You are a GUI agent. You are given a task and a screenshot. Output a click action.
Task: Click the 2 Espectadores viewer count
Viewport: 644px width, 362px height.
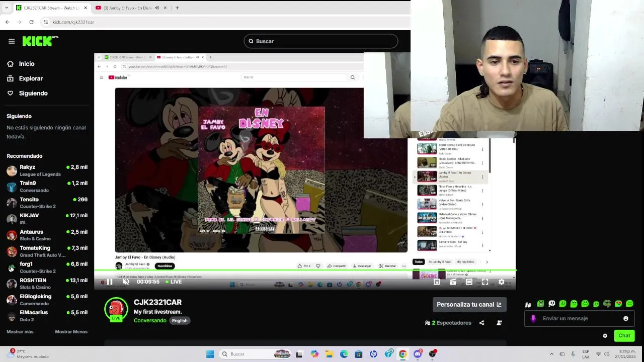tap(448, 323)
